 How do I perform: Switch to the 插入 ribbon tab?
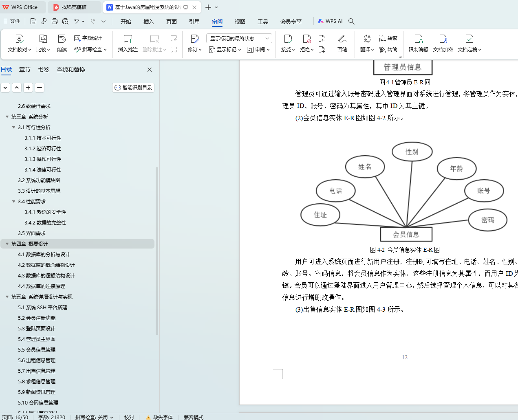(149, 22)
